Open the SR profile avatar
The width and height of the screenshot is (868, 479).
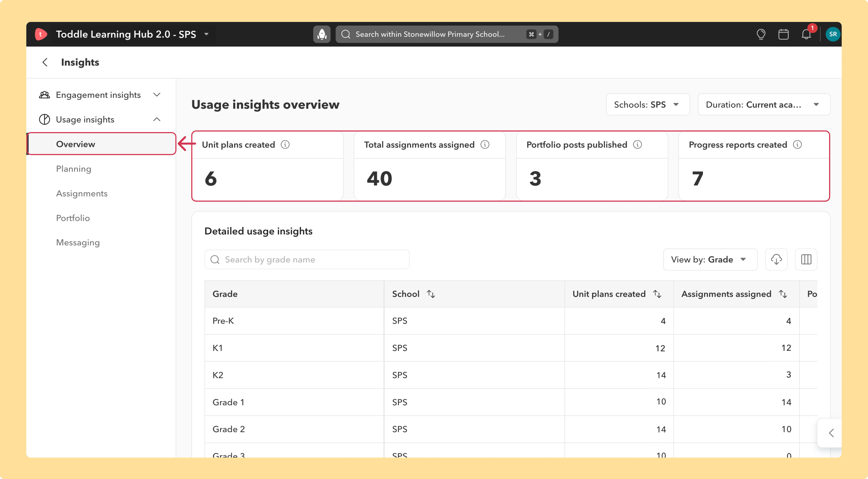[833, 34]
